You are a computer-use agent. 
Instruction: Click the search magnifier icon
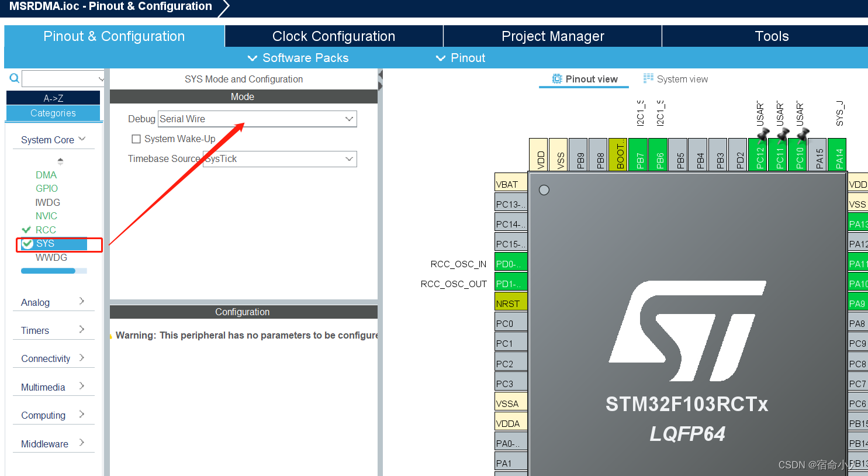(14, 78)
